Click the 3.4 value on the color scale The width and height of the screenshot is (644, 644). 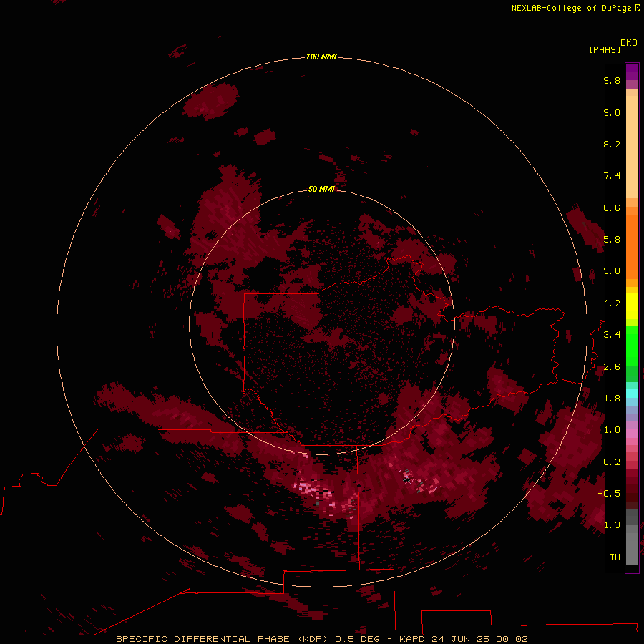point(612,335)
